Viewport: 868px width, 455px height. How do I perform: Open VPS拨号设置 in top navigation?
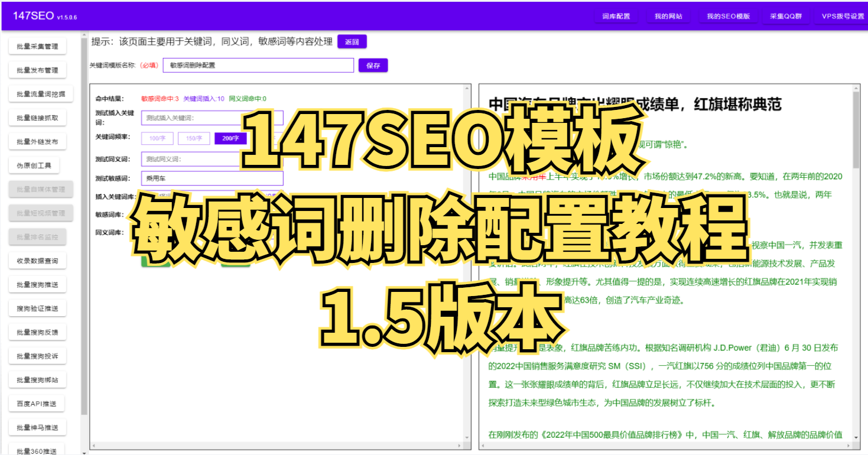click(843, 17)
